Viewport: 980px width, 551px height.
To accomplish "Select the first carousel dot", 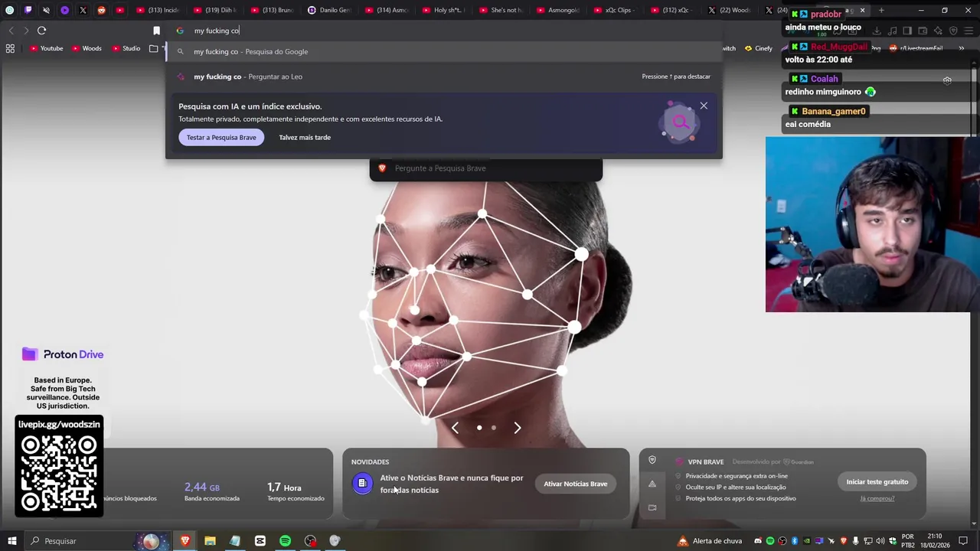I will (x=479, y=428).
